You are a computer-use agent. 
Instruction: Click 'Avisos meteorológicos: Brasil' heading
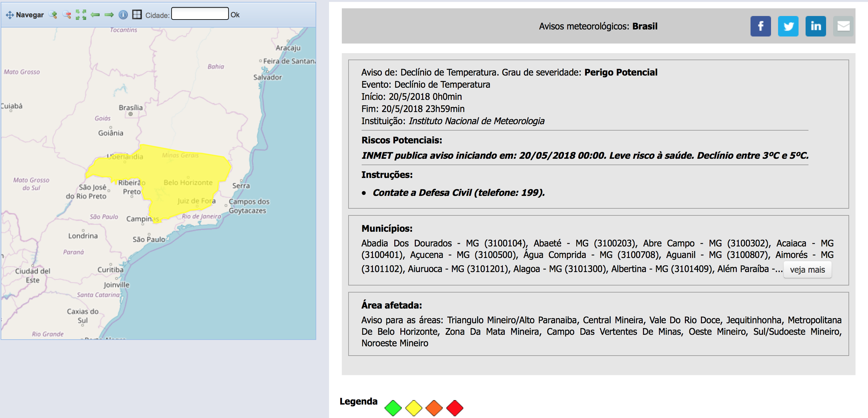[598, 26]
